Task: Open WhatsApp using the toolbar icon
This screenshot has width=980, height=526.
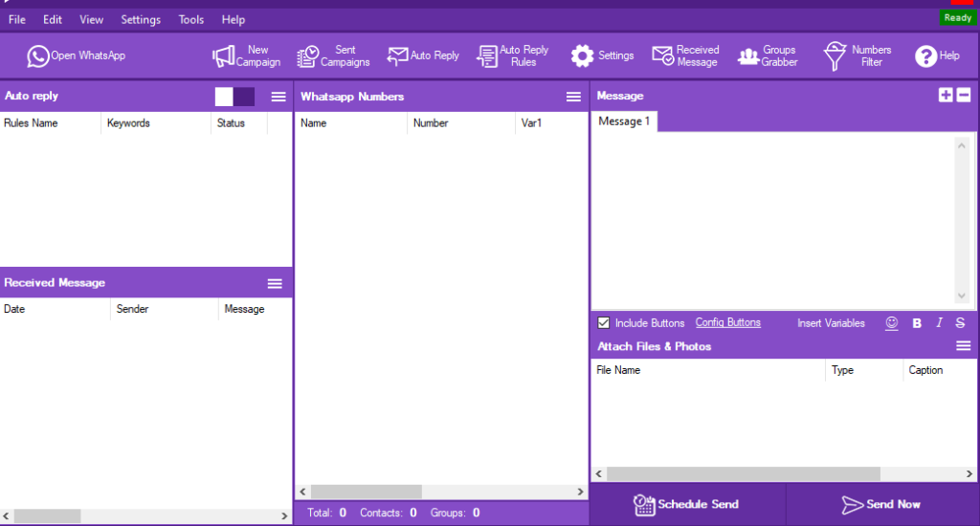Action: click(x=37, y=56)
